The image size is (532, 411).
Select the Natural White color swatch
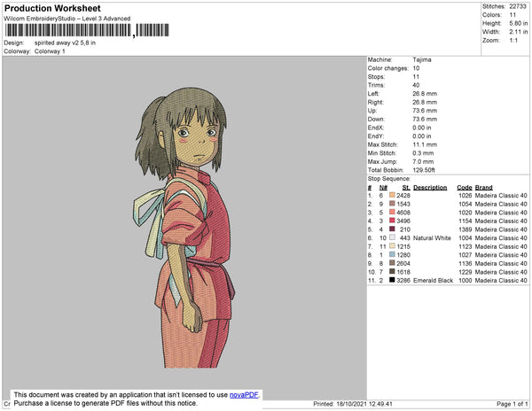point(392,237)
